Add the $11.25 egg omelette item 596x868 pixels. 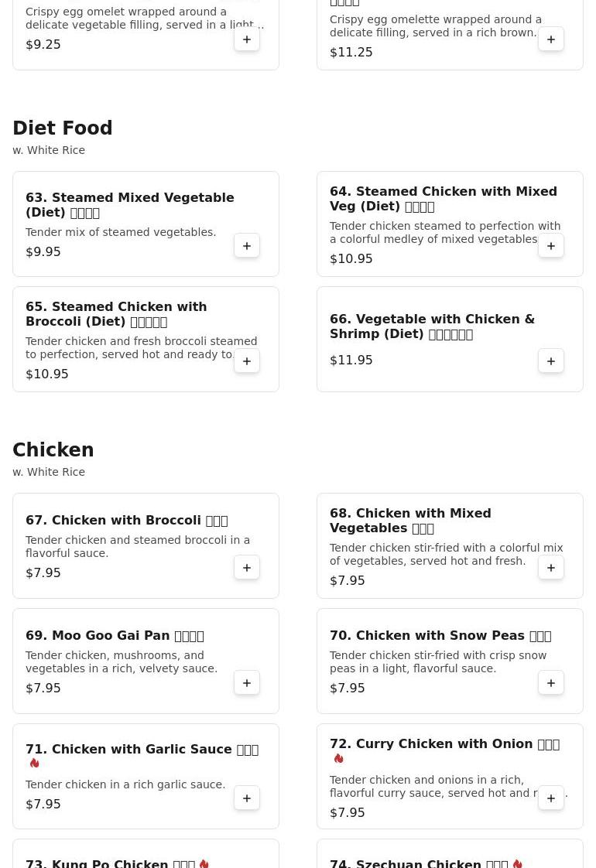[x=551, y=39]
